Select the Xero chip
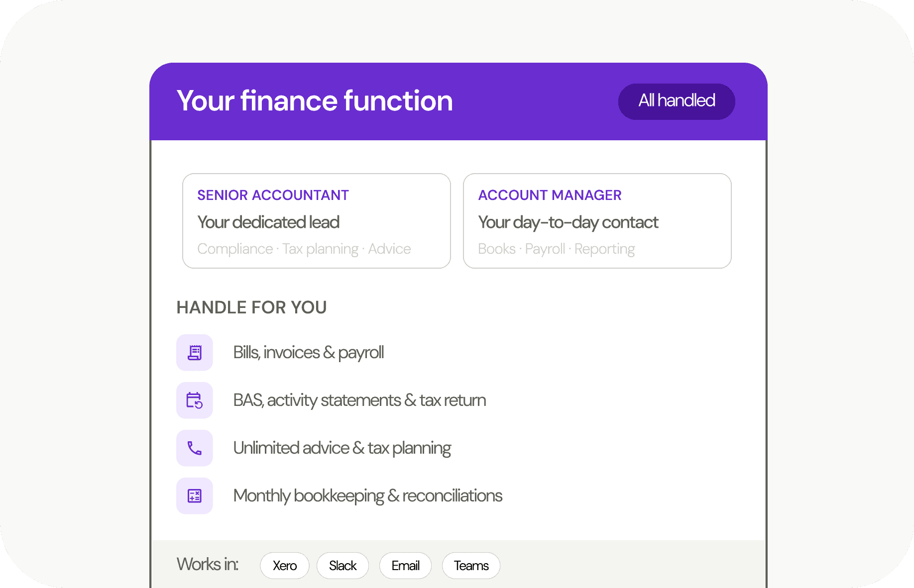Image resolution: width=914 pixels, height=588 pixels. 285,566
